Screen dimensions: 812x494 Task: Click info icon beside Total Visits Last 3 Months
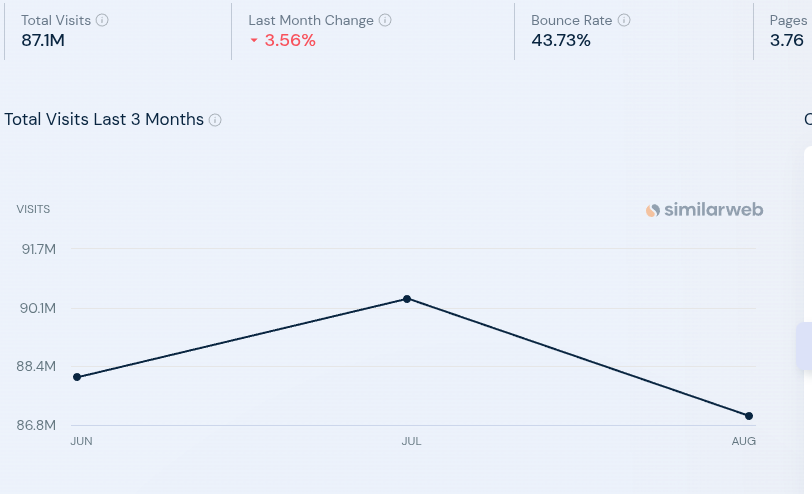215,120
